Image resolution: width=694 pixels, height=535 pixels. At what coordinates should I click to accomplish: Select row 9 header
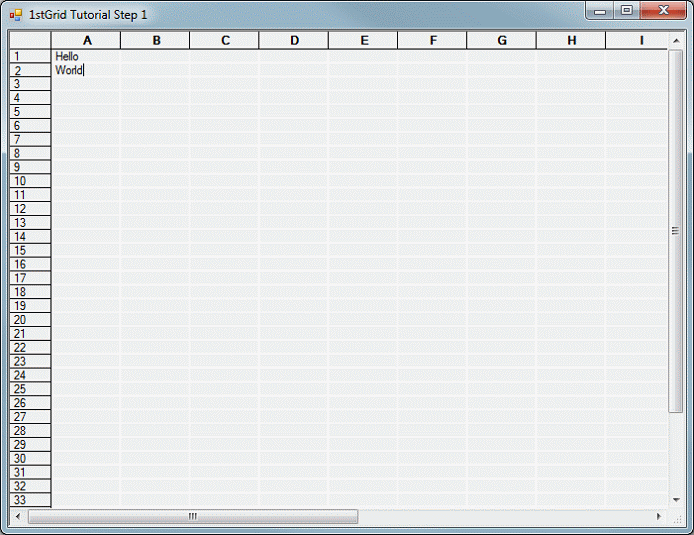pyautogui.click(x=30, y=167)
